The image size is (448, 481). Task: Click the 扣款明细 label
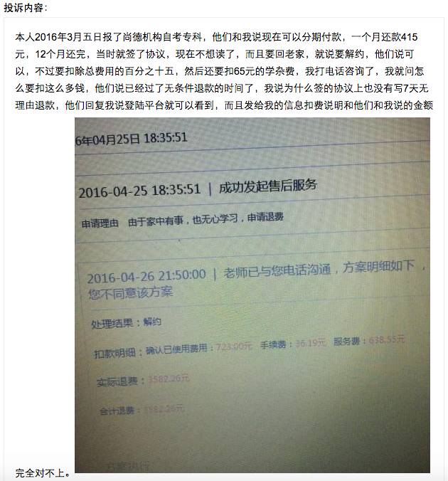coord(114,354)
